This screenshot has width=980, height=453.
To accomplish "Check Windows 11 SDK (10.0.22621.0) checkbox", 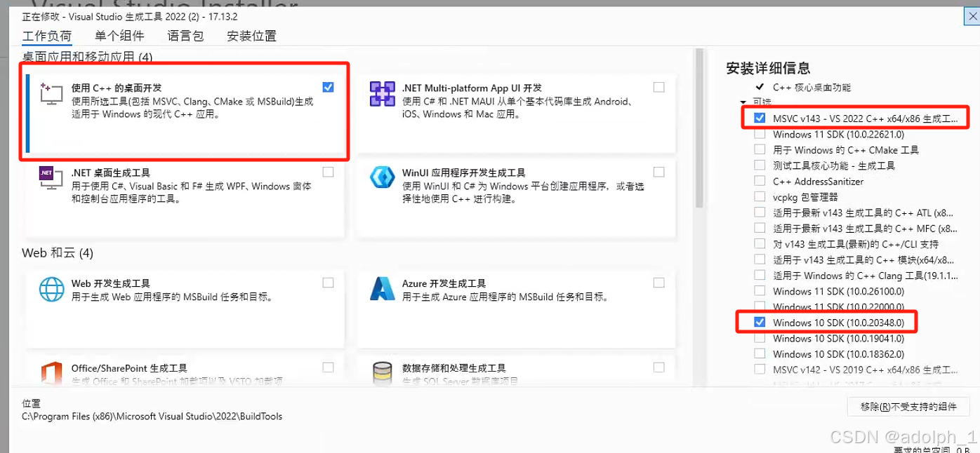I will pos(760,134).
